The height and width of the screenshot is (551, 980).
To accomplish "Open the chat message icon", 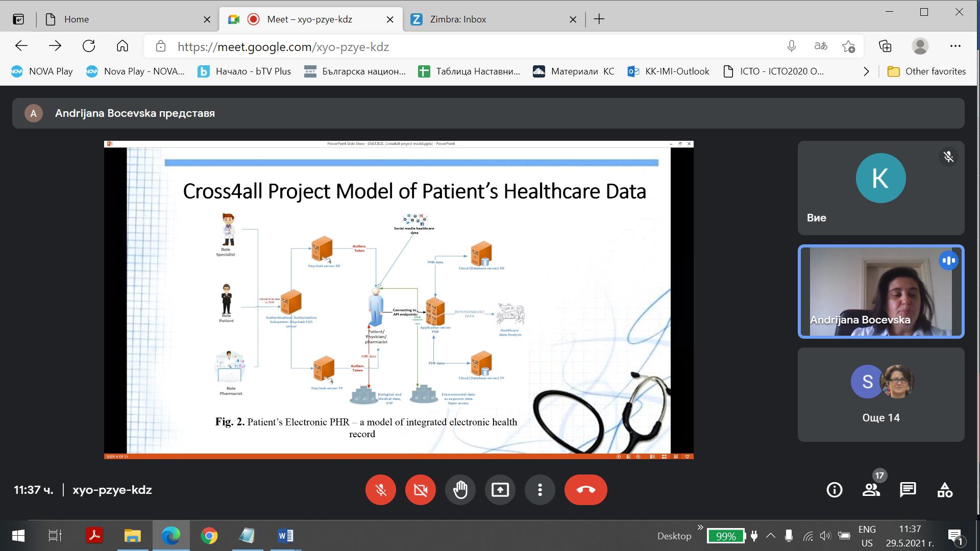I will [908, 489].
